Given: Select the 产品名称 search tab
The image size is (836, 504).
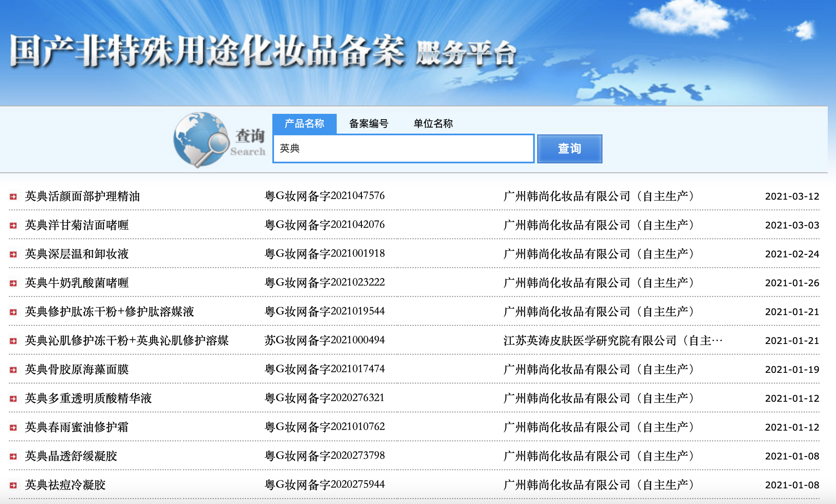Looking at the screenshot, I should click(x=304, y=123).
